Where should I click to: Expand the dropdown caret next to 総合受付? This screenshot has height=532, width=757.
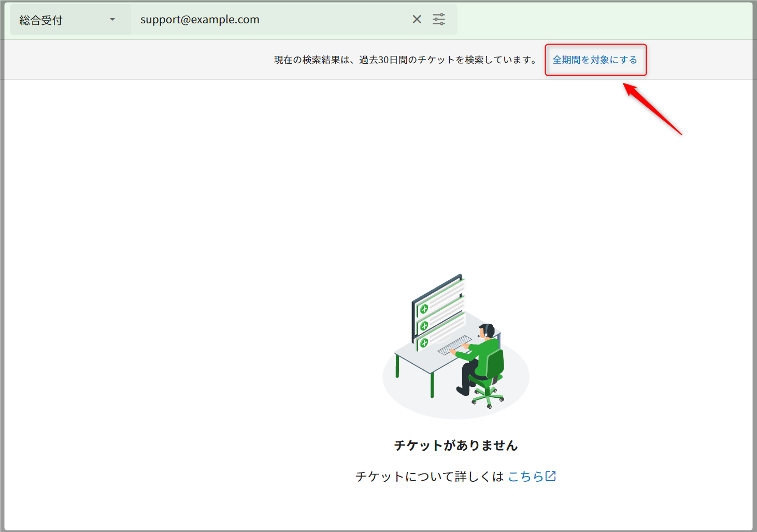coord(112,20)
